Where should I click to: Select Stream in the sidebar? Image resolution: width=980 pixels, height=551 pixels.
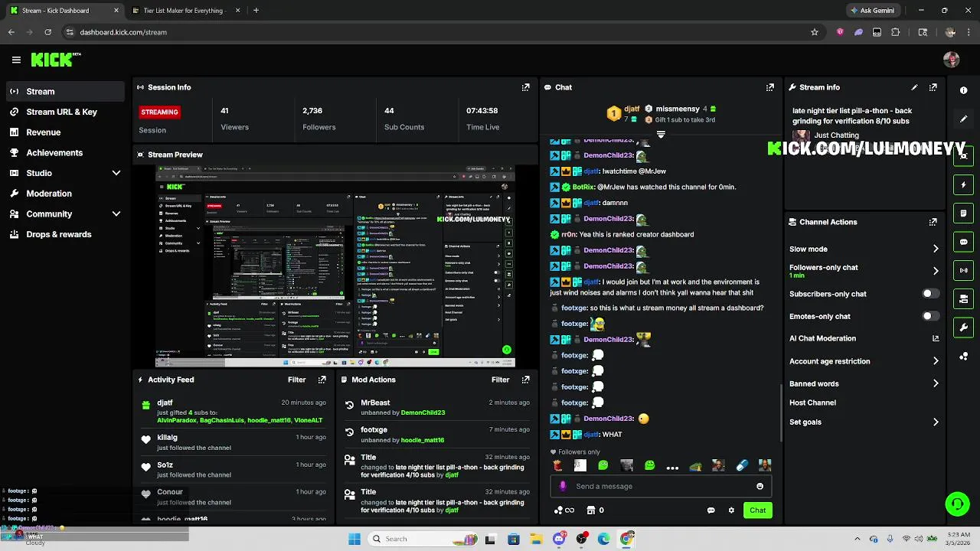click(x=65, y=91)
